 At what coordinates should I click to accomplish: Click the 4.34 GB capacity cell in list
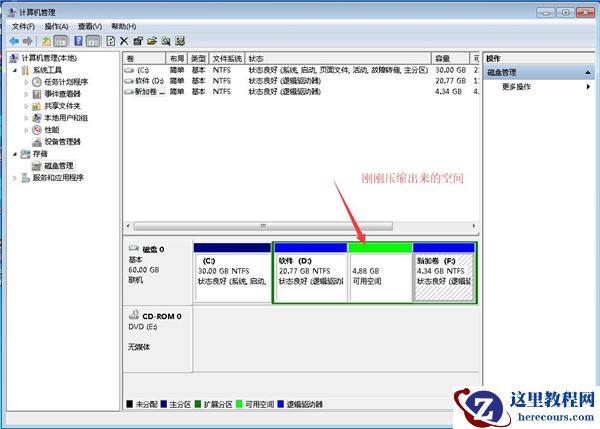[448, 91]
